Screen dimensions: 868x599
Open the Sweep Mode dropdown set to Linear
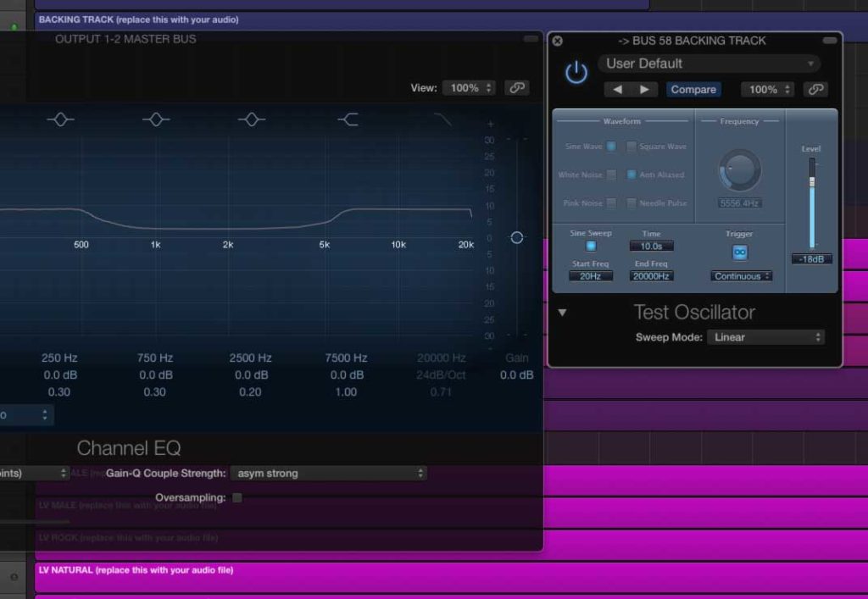pyautogui.click(x=765, y=336)
